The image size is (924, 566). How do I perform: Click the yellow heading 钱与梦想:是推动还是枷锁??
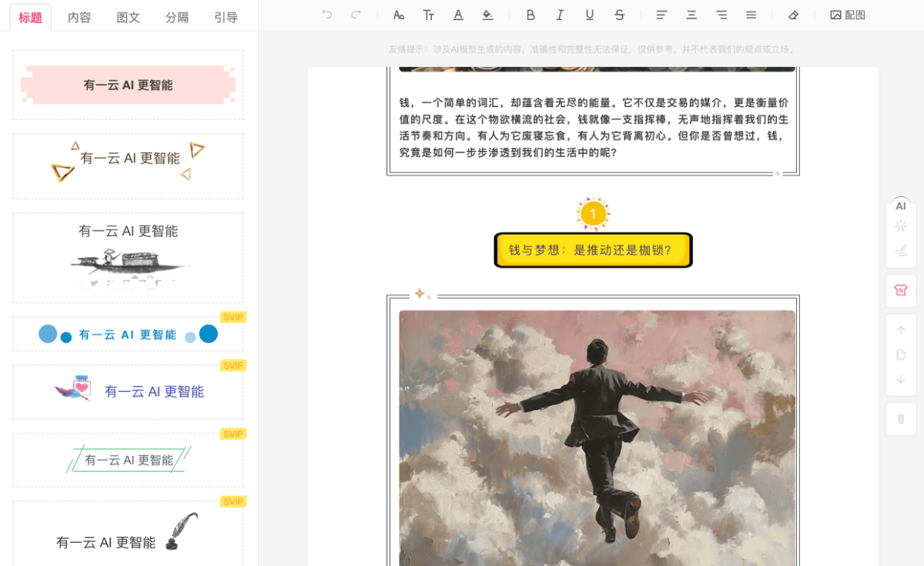point(593,250)
